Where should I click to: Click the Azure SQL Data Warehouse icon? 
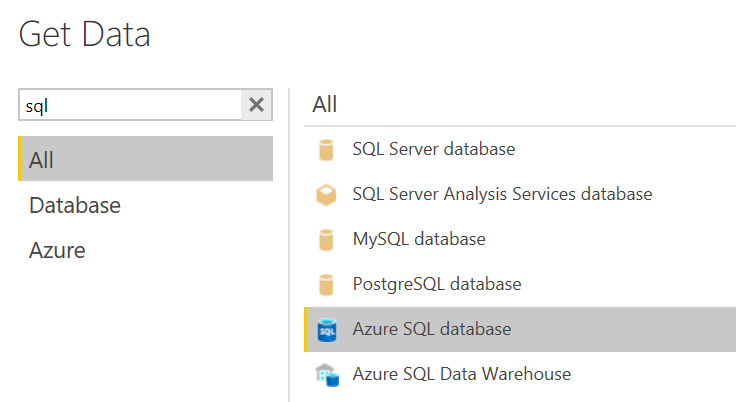click(x=327, y=375)
